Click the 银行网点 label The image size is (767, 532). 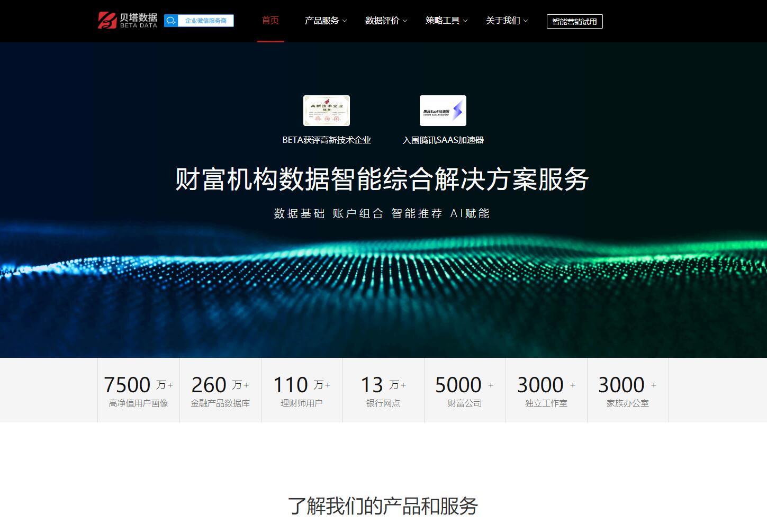[383, 403]
